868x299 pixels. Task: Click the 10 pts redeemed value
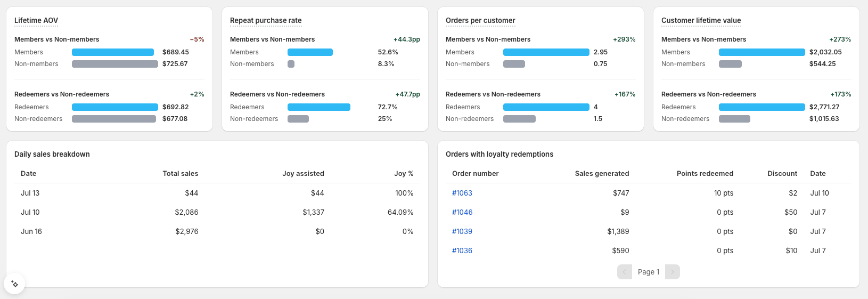click(x=724, y=193)
